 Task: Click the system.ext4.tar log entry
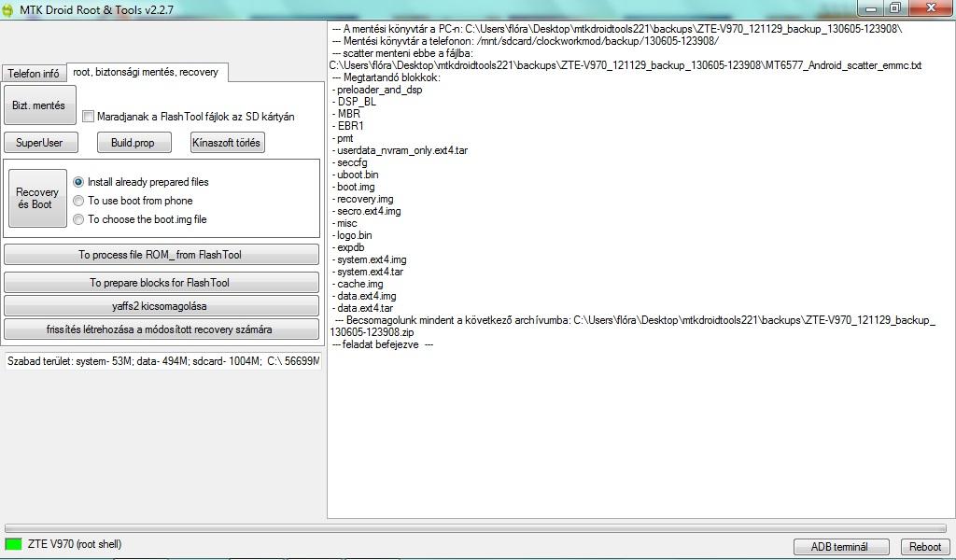[x=368, y=272]
